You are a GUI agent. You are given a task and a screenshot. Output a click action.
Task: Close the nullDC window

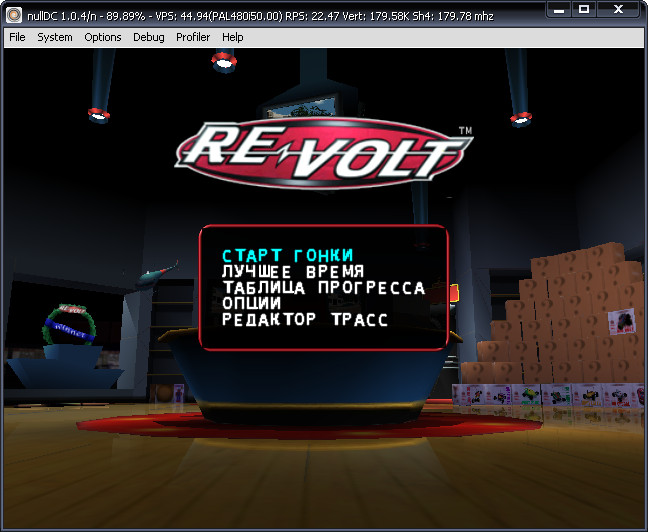(x=619, y=9)
